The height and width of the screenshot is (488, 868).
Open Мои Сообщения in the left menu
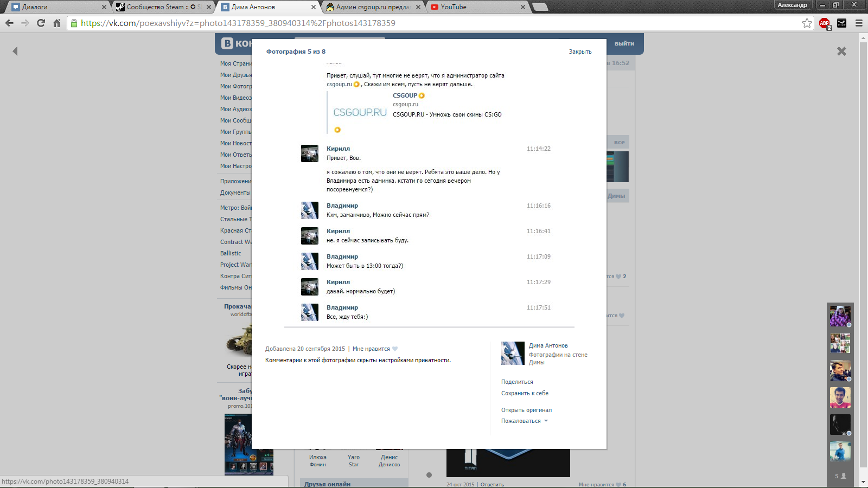[235, 120]
